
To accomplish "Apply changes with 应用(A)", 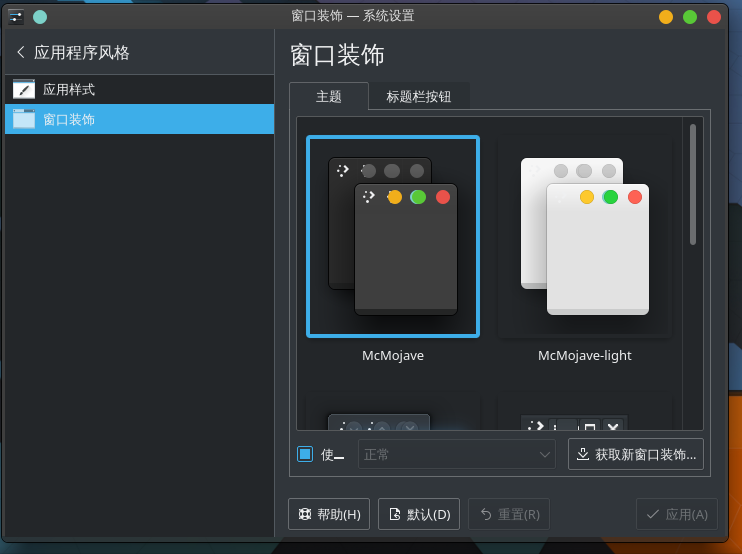I will 677,514.
